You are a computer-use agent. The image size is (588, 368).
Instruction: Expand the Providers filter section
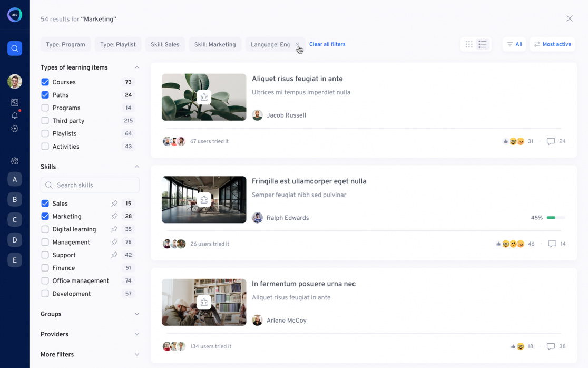tap(136, 334)
